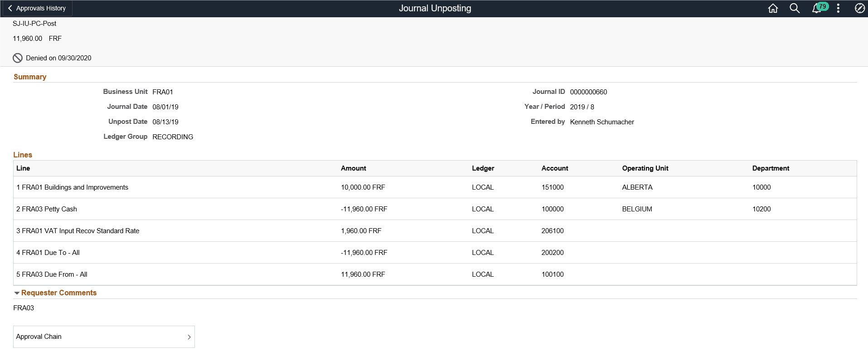Open the notifications bell with badge
Viewport: 868px width, 357px height.
coord(819,8)
